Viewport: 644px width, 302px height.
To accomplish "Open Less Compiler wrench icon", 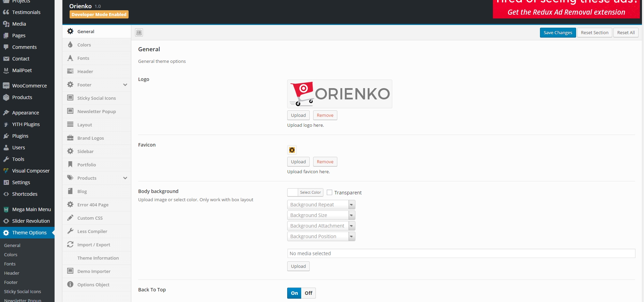I will click(70, 231).
